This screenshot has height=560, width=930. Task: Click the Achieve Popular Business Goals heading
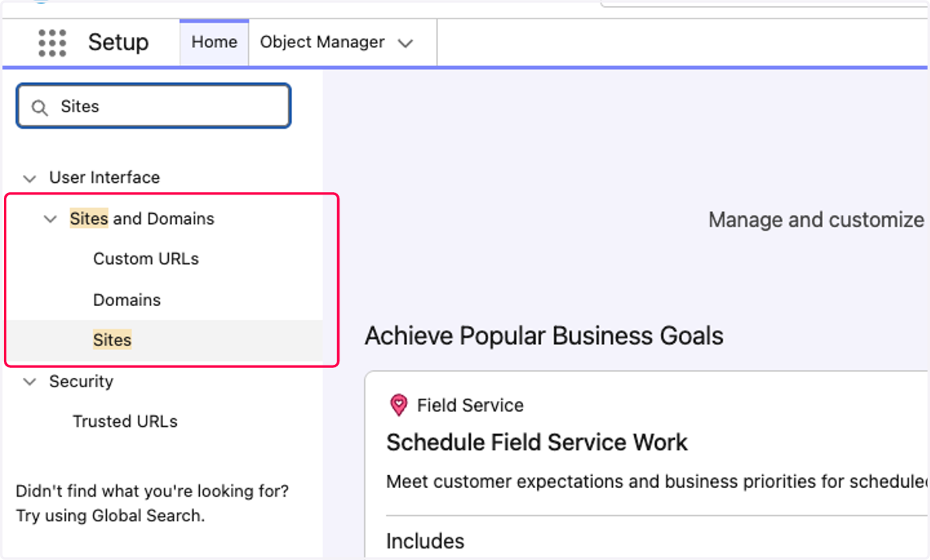[x=544, y=336]
